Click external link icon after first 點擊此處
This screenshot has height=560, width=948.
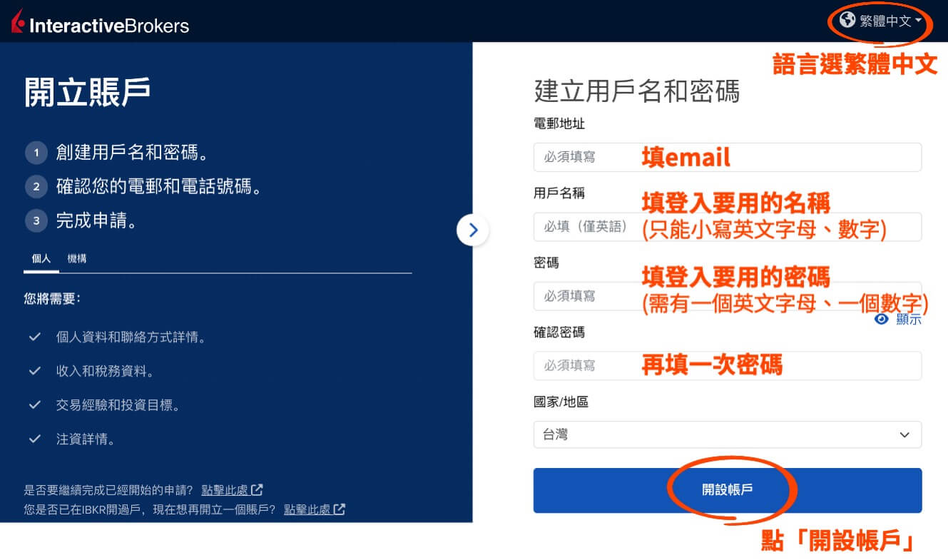click(x=257, y=489)
